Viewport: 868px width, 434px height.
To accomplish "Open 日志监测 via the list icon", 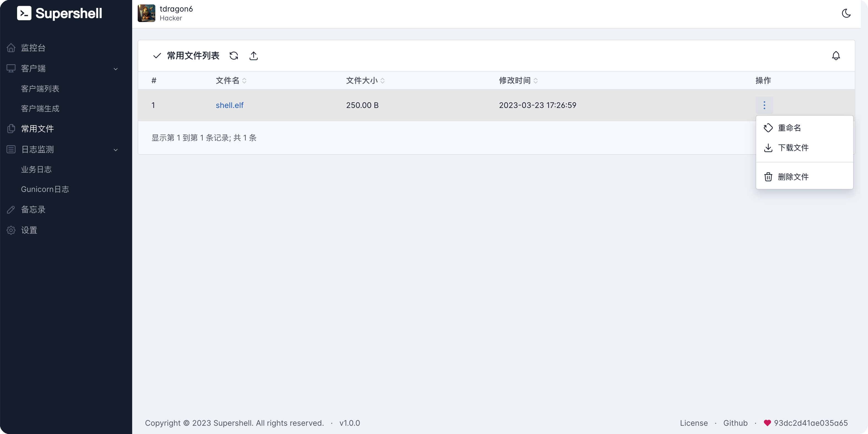I will (x=11, y=149).
